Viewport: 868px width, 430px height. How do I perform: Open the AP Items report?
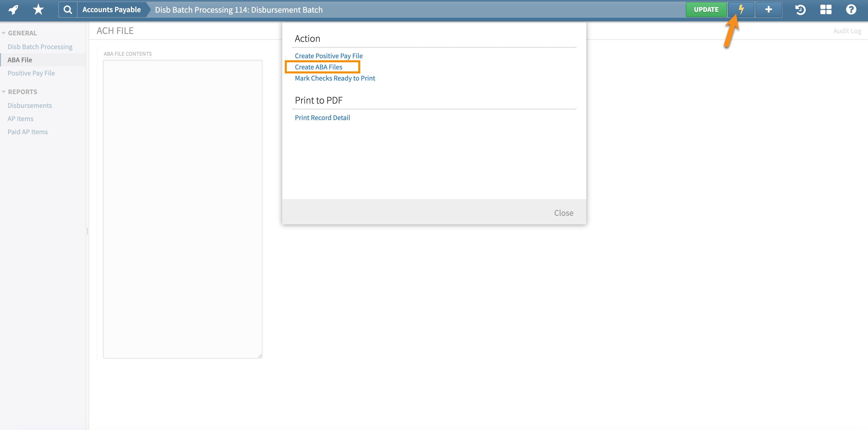pos(21,119)
